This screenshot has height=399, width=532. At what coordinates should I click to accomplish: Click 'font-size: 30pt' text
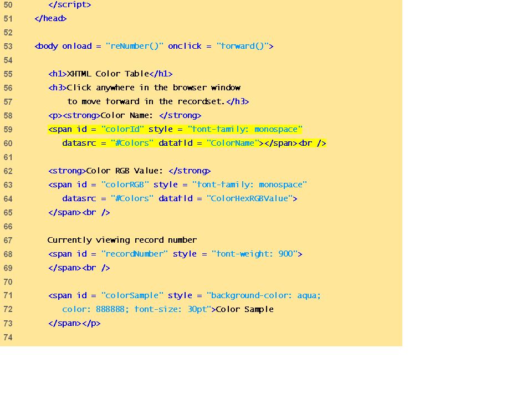171,309
